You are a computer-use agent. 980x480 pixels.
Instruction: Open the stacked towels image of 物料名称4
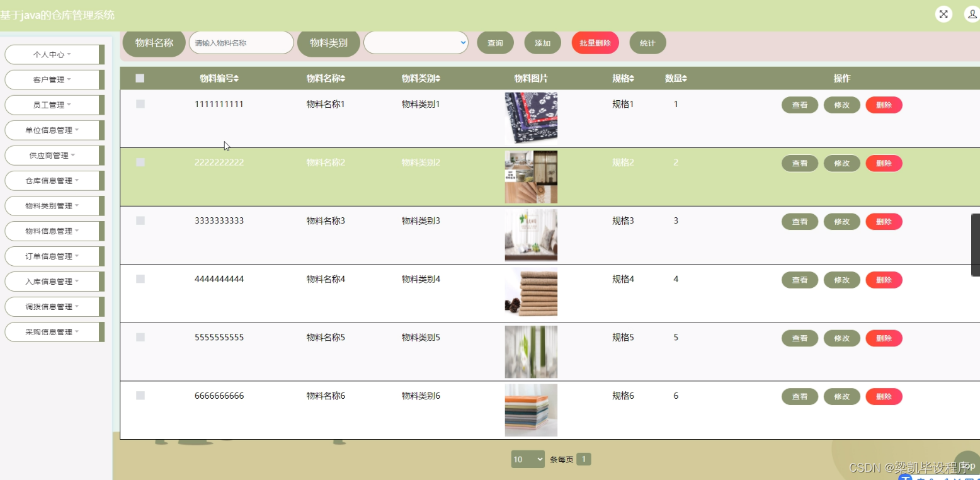point(531,294)
